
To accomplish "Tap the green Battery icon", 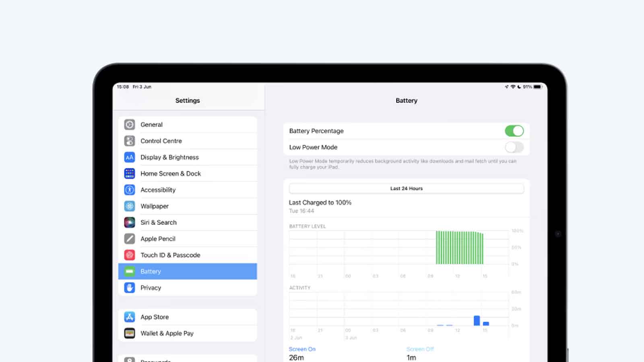I will pos(130,271).
